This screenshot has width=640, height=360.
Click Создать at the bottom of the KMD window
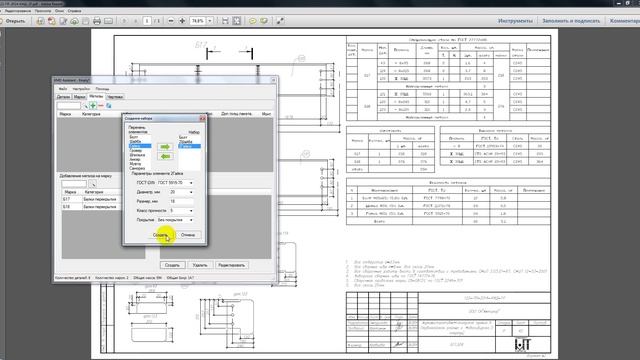tap(172, 265)
